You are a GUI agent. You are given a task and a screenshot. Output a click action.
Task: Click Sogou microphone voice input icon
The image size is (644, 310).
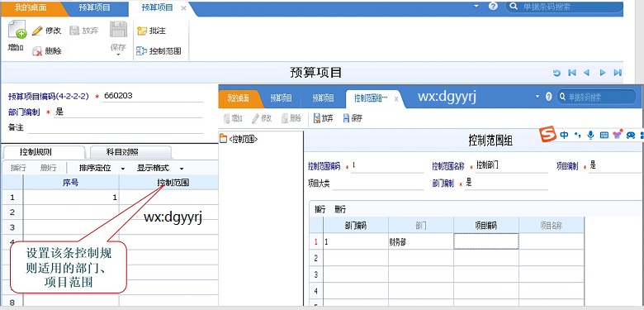(x=590, y=135)
